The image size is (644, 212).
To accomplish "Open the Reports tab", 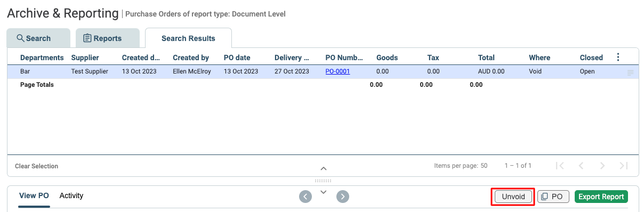I will (x=108, y=38).
